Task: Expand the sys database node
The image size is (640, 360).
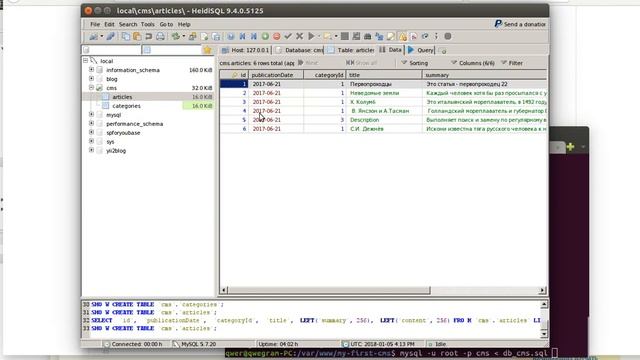Action: pyautogui.click(x=91, y=142)
